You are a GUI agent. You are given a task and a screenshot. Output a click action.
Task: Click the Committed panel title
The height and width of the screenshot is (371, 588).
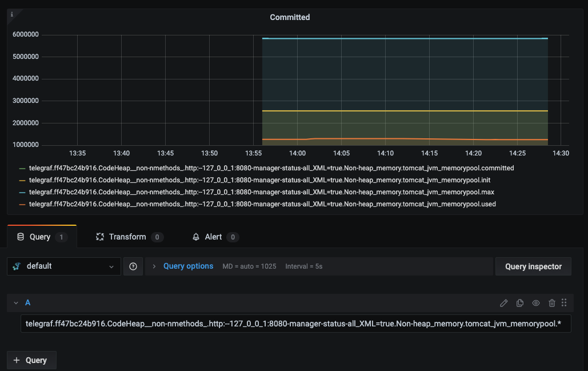coord(290,17)
